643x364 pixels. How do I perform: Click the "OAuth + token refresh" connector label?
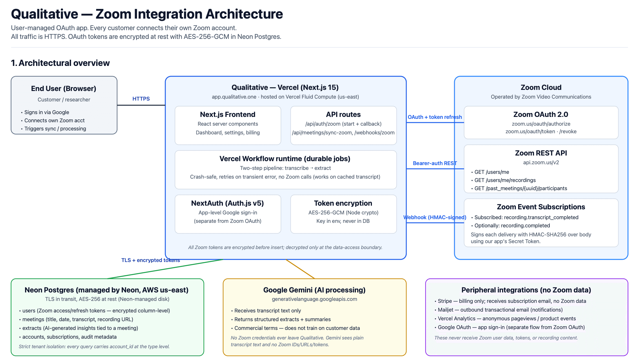pos(435,117)
